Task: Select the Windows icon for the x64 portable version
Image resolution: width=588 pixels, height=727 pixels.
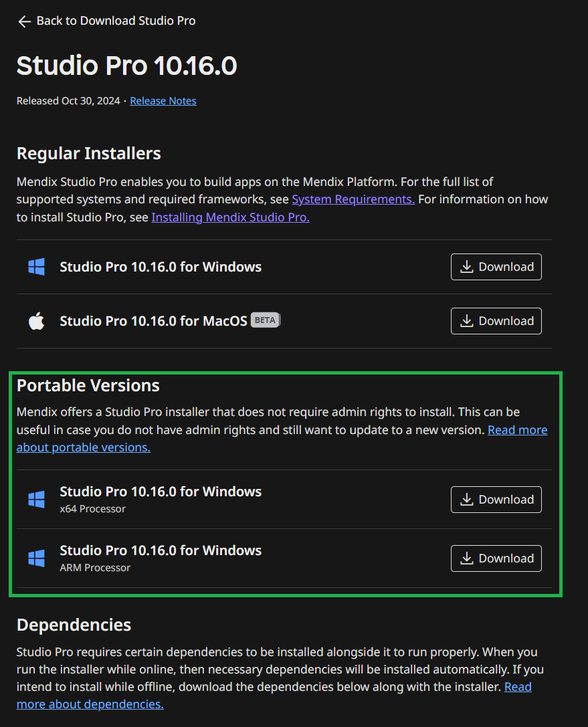Action: 35,498
